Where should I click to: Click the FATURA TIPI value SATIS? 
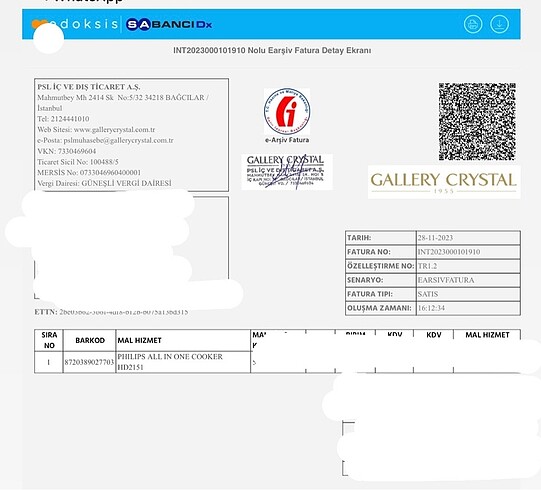(x=428, y=294)
